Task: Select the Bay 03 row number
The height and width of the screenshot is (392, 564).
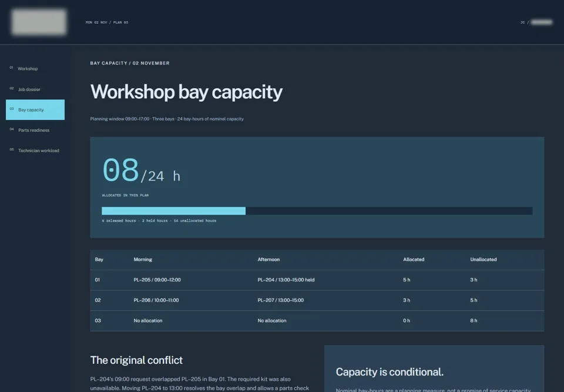Action: coord(98,321)
